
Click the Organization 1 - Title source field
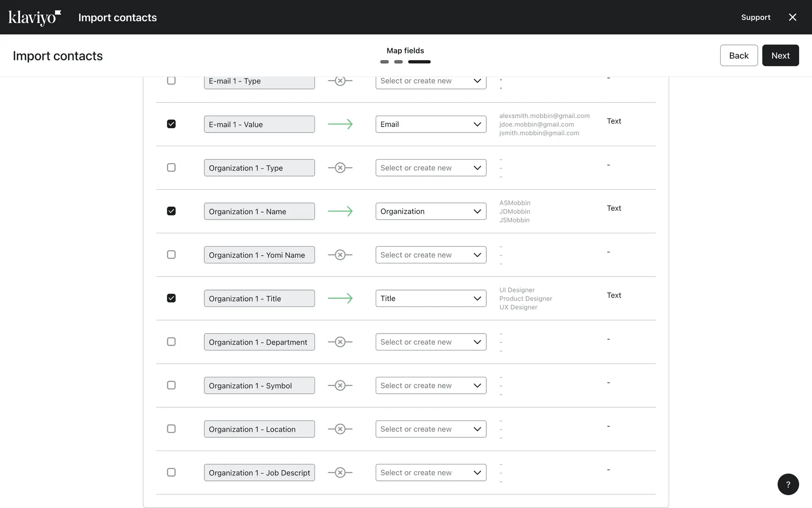259,298
